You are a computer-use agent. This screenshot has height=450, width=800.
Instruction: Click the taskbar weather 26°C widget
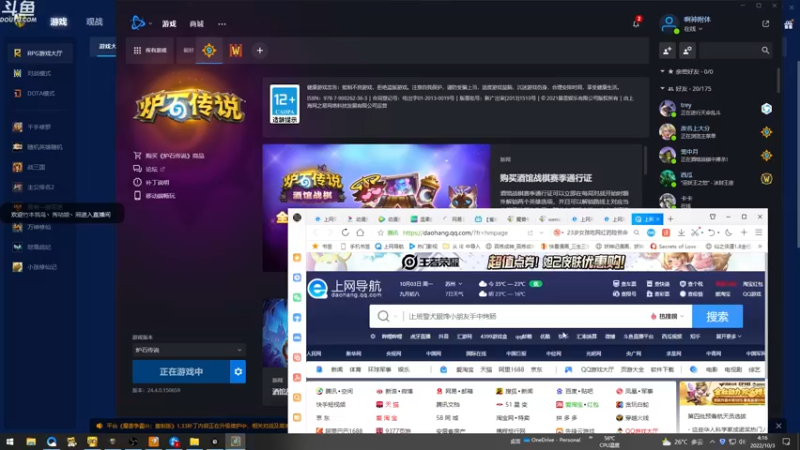pyautogui.click(x=682, y=441)
